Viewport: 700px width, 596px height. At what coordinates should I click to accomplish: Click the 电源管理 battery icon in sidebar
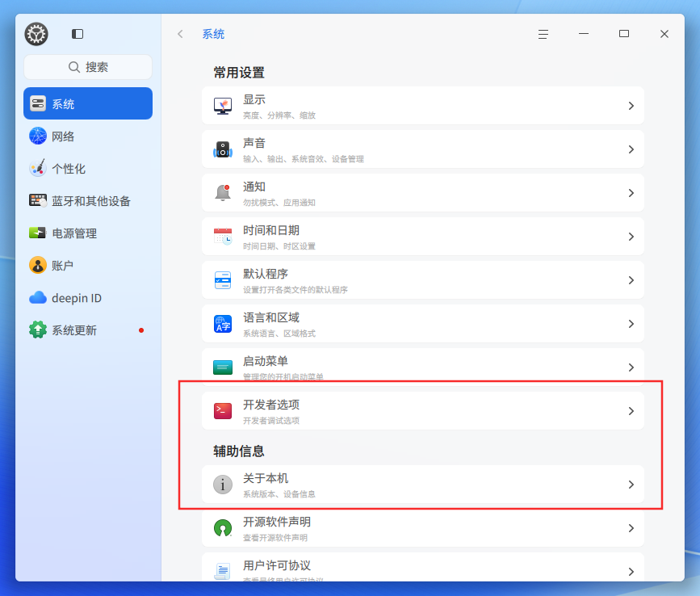(37, 233)
